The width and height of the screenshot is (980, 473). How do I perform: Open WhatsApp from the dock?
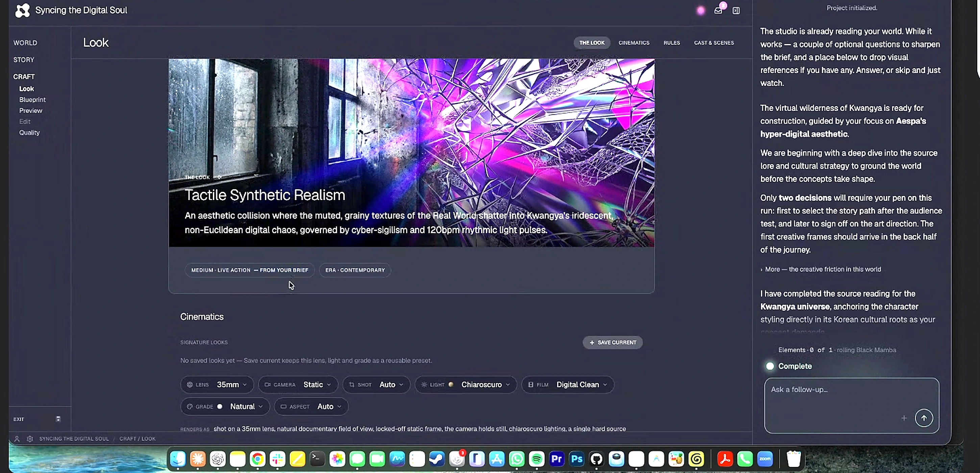click(517, 459)
